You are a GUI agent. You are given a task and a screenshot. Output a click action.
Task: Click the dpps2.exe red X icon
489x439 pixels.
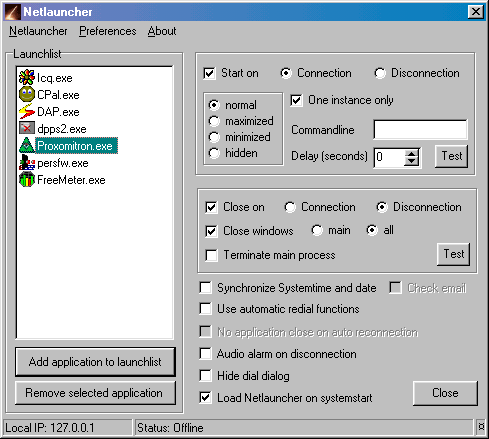27,128
